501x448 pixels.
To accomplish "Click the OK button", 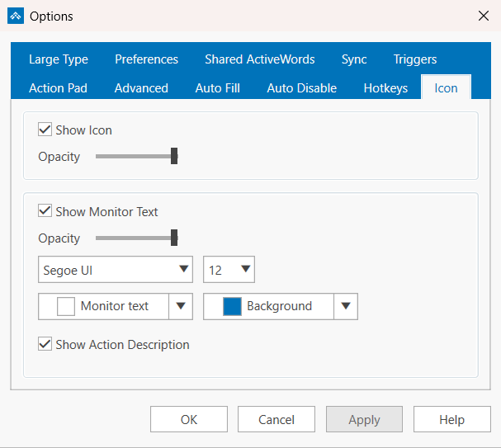I will [189, 419].
